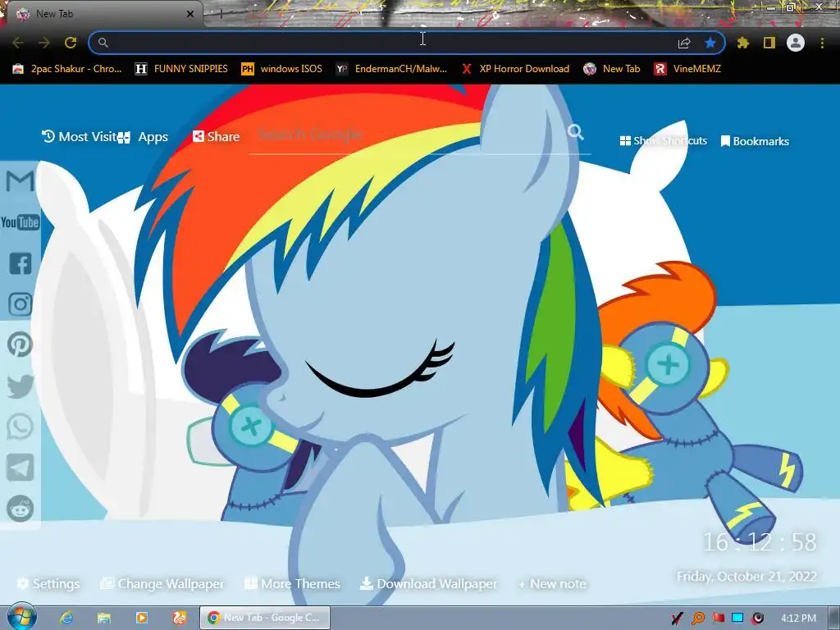Open windows ISOS bookmark
Screen dimensions: 840x630
282,69
